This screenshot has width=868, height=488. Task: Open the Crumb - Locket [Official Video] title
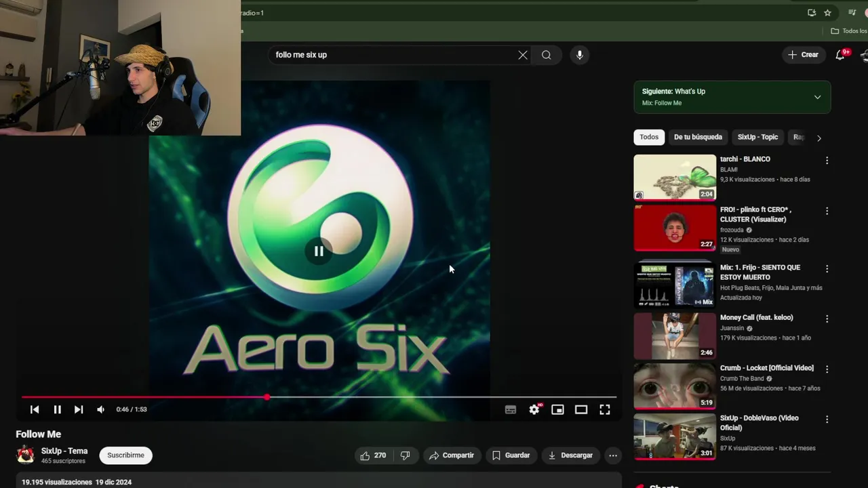[x=767, y=368]
